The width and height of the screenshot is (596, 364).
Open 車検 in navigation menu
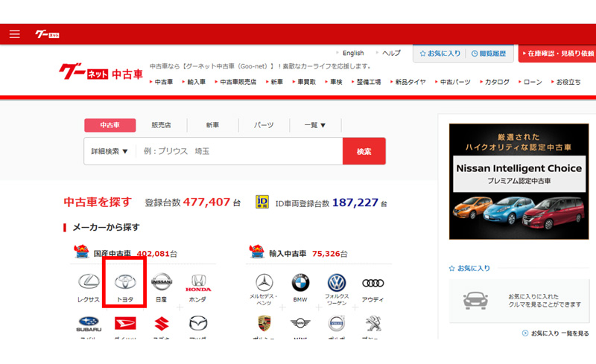(x=336, y=82)
